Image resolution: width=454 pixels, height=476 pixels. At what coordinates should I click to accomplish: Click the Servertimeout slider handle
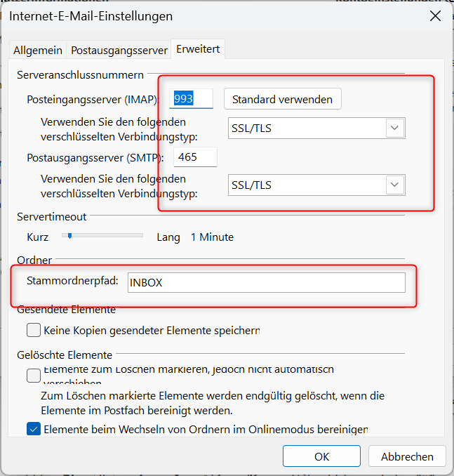tap(69, 237)
